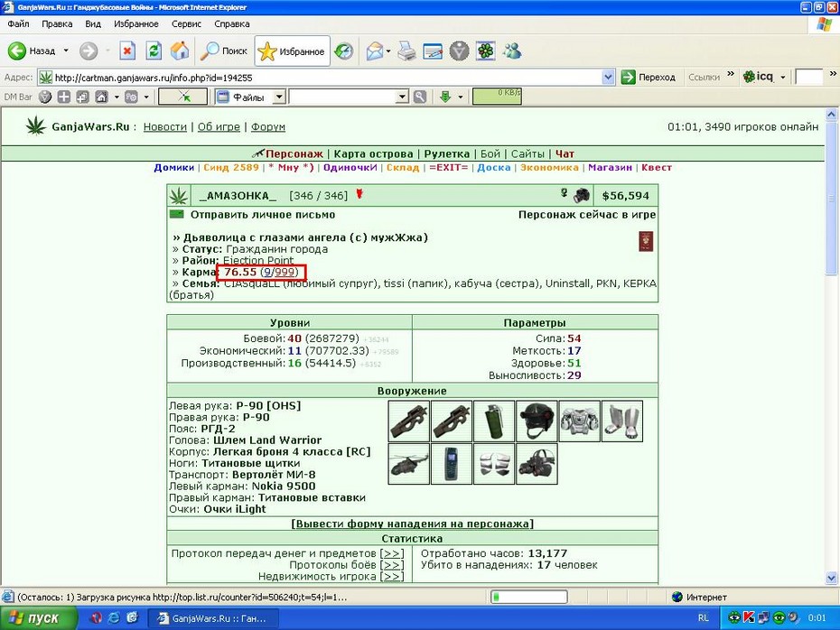The height and width of the screenshot is (630, 840).
Task: Click the green download arrow icon
Action: (445, 97)
